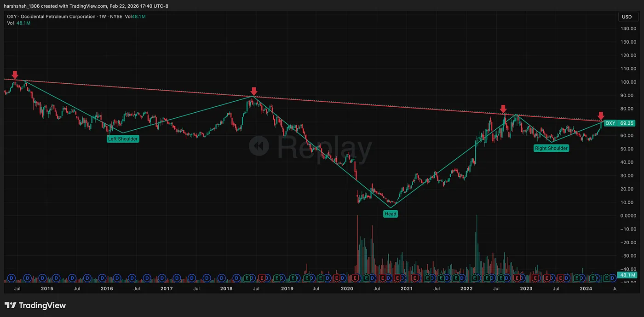Select the Head label
The width and height of the screenshot is (644, 317).
click(390, 214)
